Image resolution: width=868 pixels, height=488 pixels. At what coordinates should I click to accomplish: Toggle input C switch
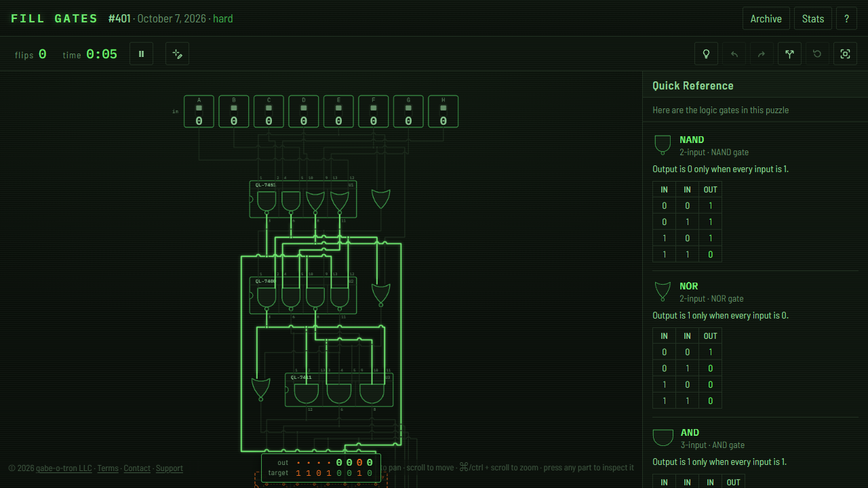click(269, 111)
